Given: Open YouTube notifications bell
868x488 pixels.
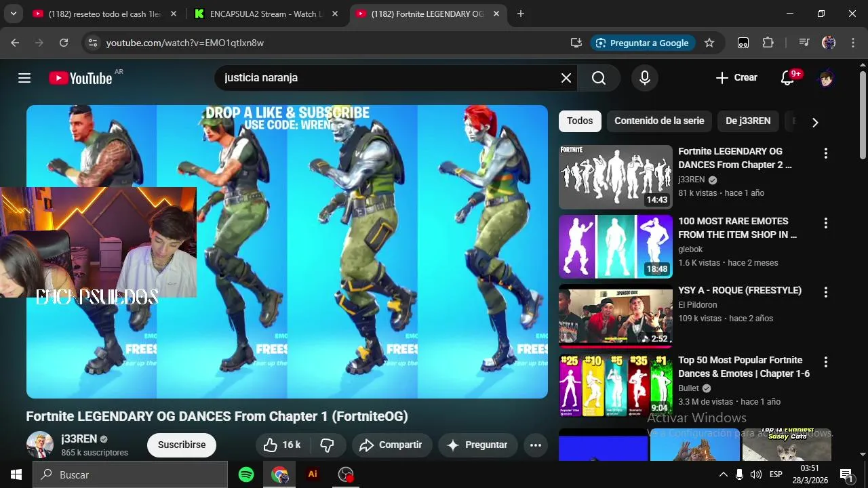Looking at the screenshot, I should pos(788,78).
